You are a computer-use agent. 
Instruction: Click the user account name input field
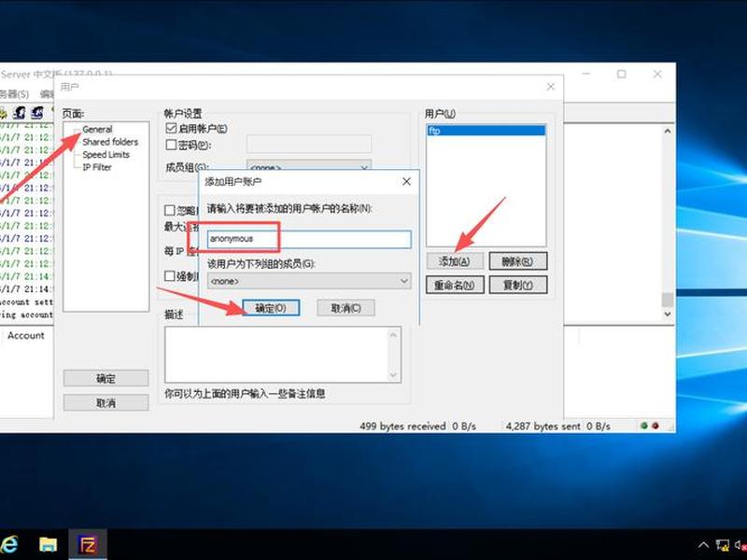point(309,239)
